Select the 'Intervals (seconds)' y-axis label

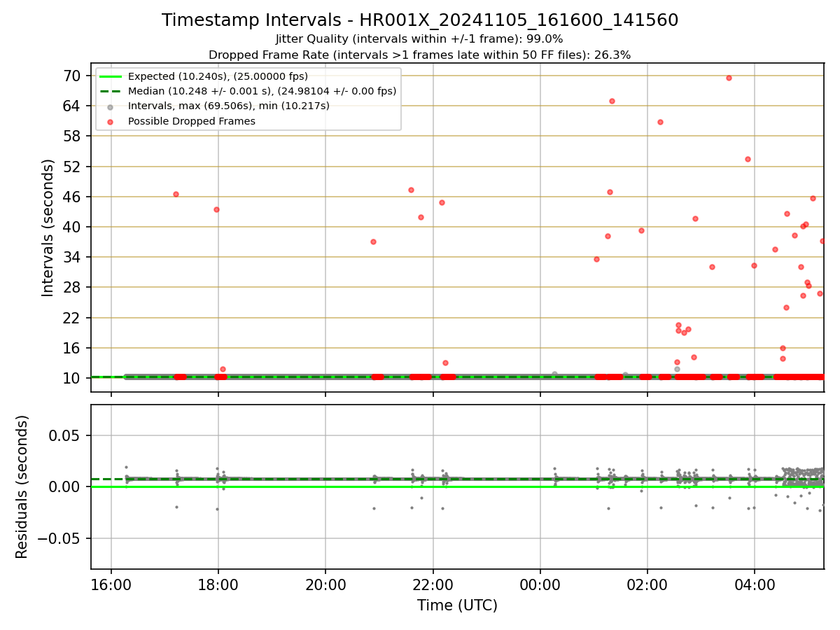(x=48, y=227)
